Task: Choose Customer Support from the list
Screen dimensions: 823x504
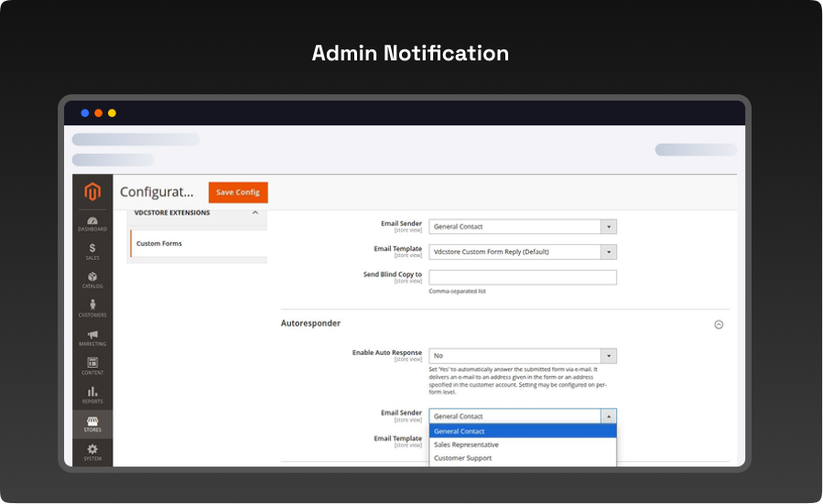Action: click(462, 458)
